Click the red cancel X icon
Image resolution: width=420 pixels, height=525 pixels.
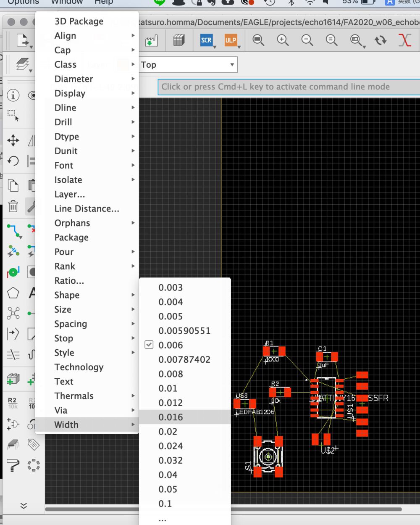coord(404,40)
